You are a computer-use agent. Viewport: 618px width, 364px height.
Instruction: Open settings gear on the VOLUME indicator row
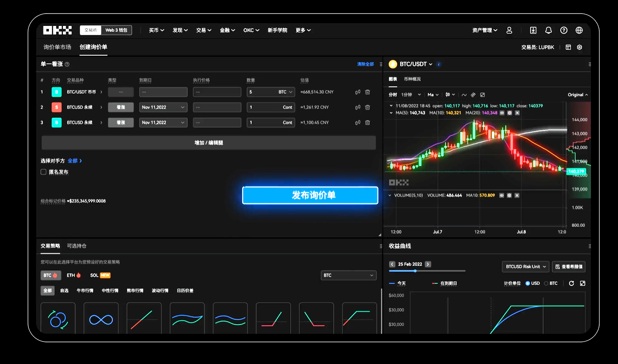click(509, 195)
